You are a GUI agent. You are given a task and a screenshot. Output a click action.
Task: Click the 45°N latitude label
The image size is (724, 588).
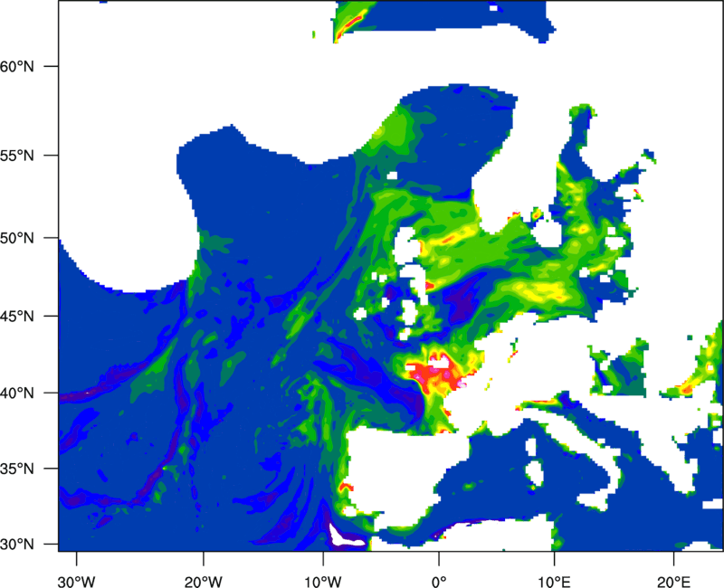click(17, 316)
